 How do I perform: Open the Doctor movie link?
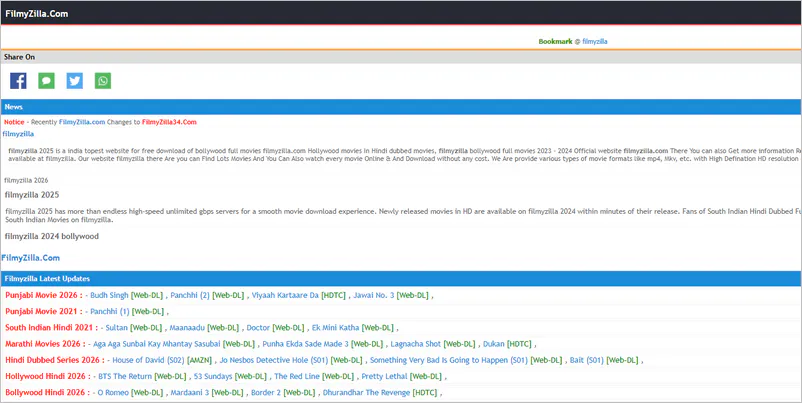[x=258, y=328]
